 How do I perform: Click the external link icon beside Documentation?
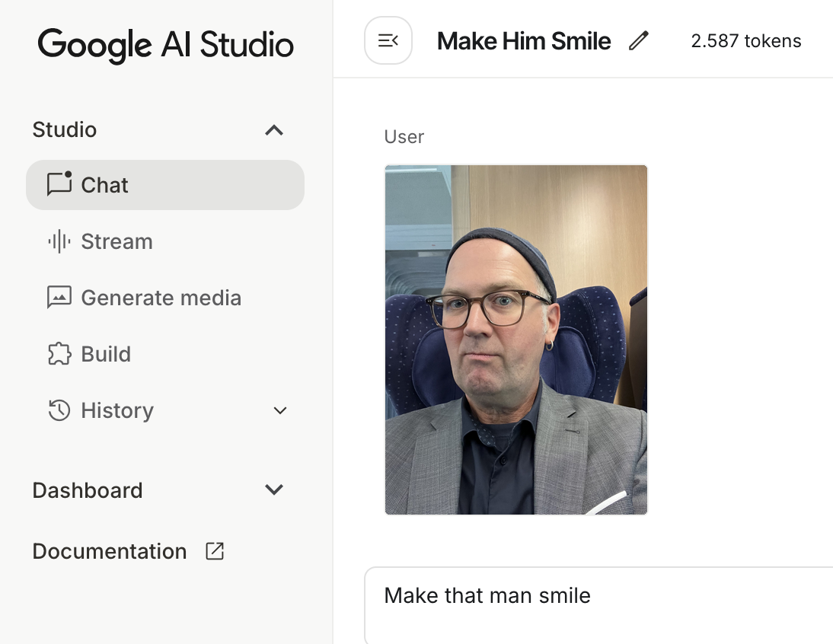coord(215,551)
